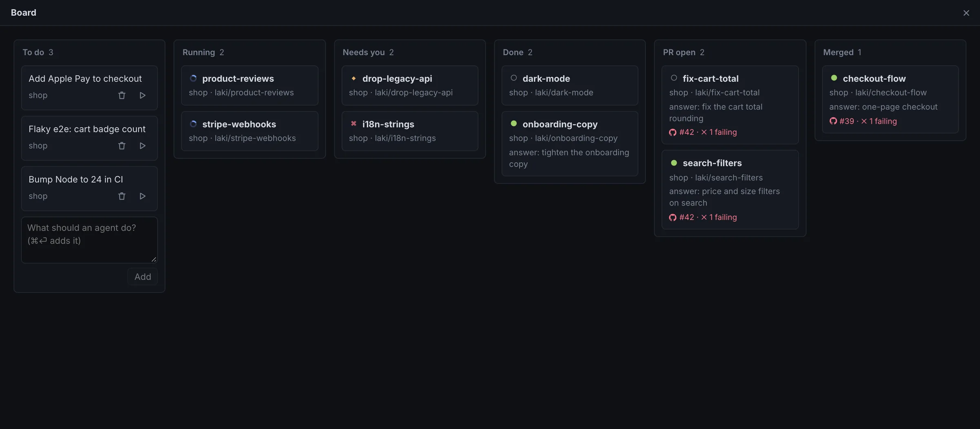Delete the Add Apple Pay to checkout task
The image size is (980, 429).
tap(122, 95)
